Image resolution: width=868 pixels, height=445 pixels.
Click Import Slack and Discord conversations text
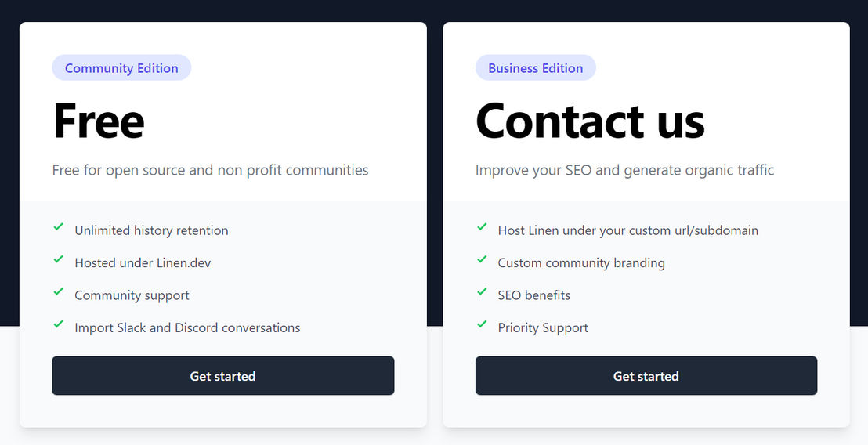pyautogui.click(x=187, y=327)
